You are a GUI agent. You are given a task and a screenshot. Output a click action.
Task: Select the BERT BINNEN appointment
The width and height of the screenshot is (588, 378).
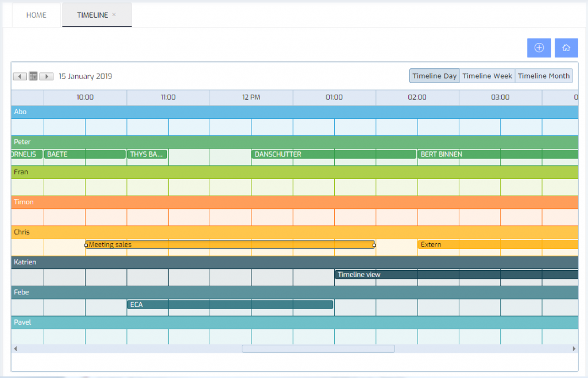[x=498, y=154]
